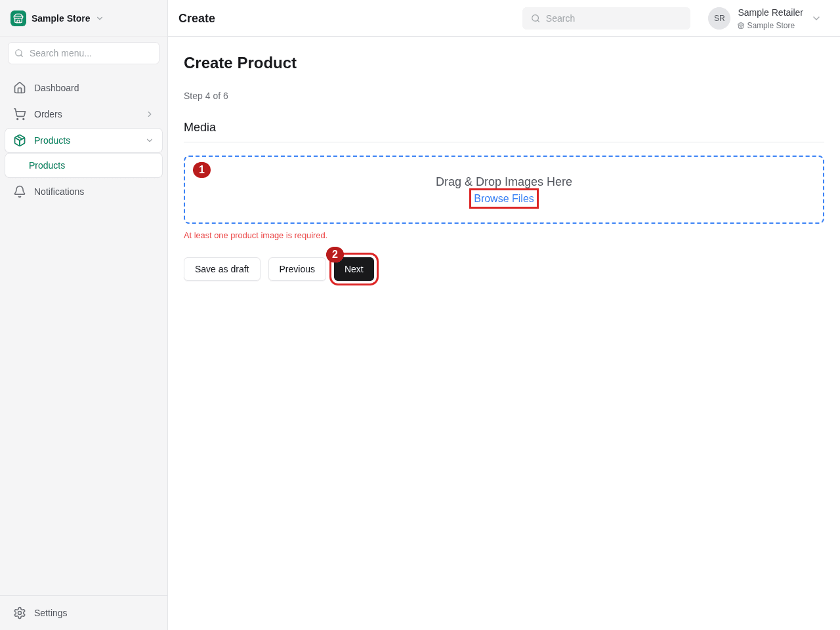Click the Sample Store logo icon
The image size is (840, 630).
18,18
